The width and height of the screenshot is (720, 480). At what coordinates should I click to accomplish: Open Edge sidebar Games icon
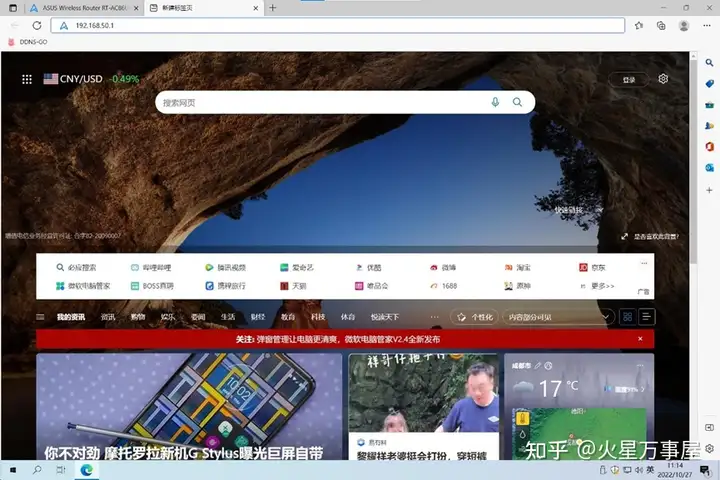[709, 125]
